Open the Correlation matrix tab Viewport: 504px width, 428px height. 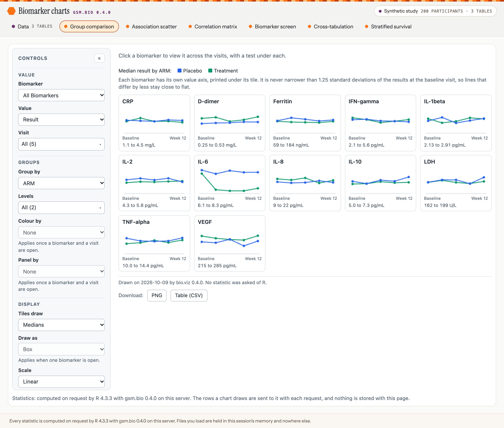[x=213, y=26]
